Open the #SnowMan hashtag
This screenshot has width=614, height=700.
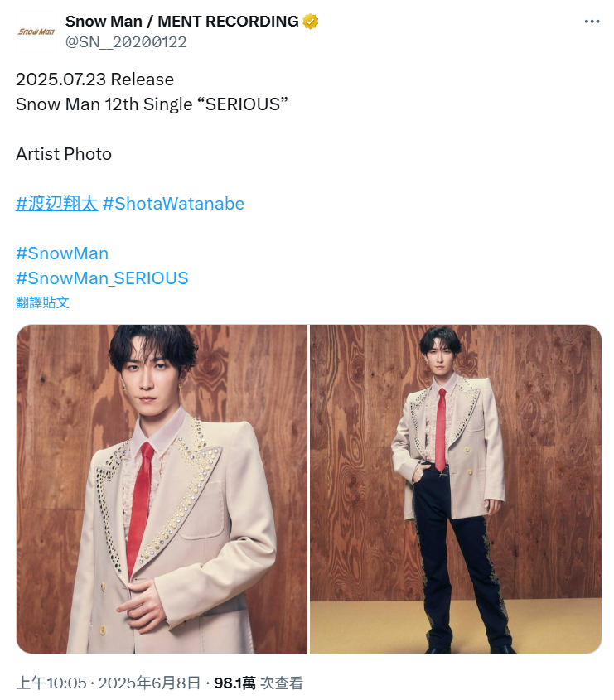pyautogui.click(x=62, y=253)
